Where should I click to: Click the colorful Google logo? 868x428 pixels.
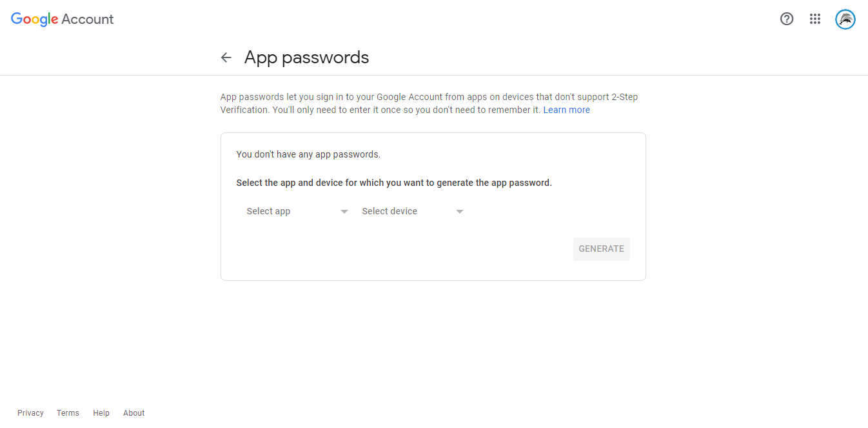pyautogui.click(x=35, y=19)
